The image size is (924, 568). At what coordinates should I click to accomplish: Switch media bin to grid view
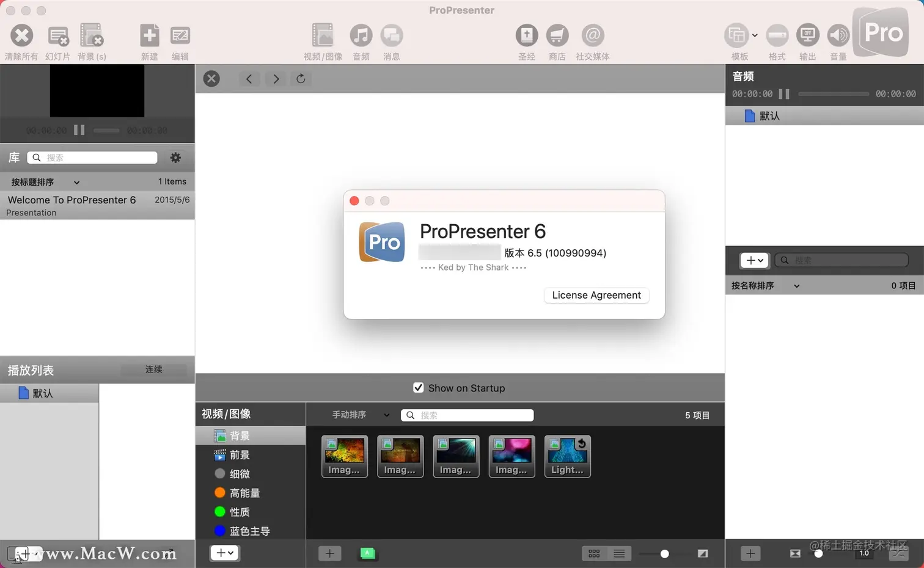coord(594,553)
